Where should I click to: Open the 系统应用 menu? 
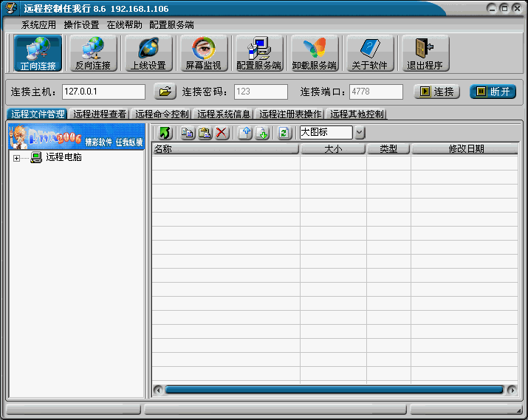(38, 24)
